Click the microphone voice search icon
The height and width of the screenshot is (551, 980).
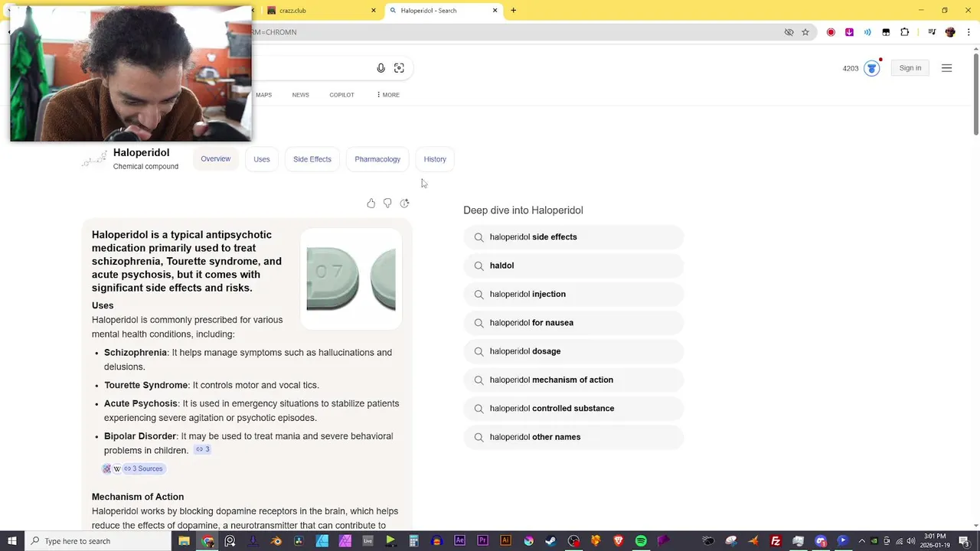381,68
